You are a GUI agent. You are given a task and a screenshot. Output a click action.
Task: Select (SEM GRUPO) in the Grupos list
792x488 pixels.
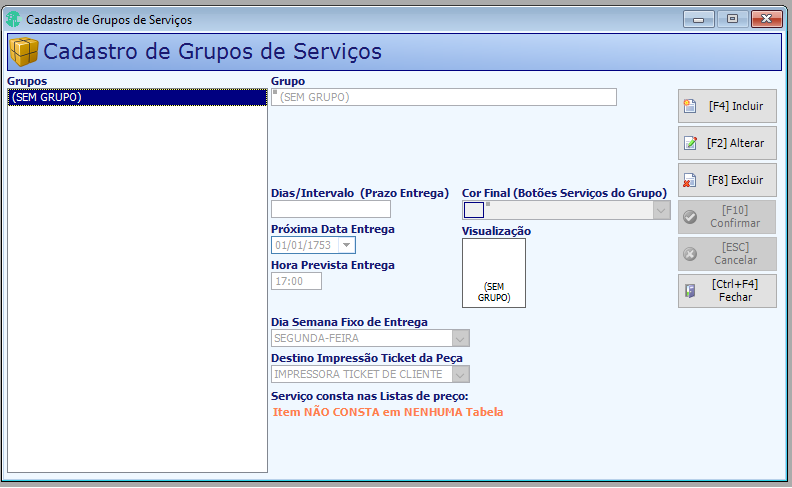click(137, 97)
